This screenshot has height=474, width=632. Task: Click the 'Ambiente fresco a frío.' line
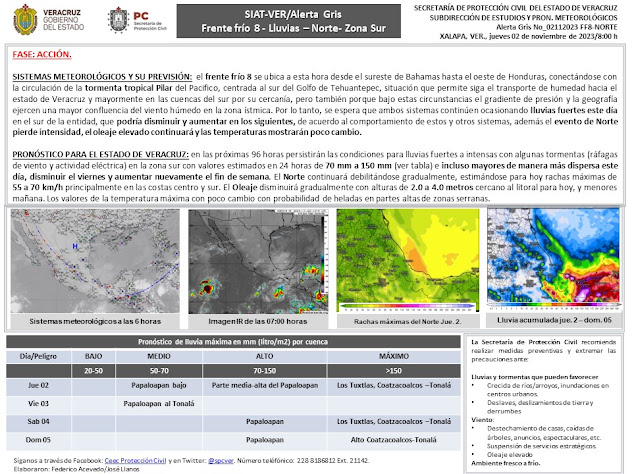coord(506,463)
